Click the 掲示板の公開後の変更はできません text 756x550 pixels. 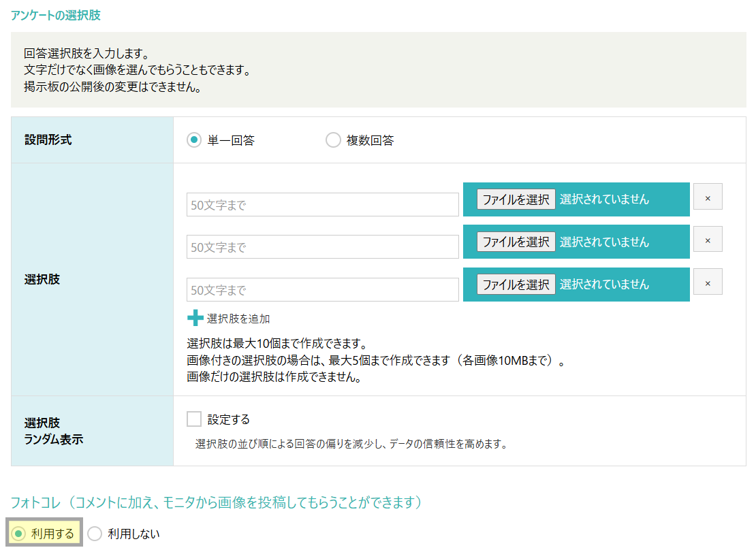click(112, 86)
